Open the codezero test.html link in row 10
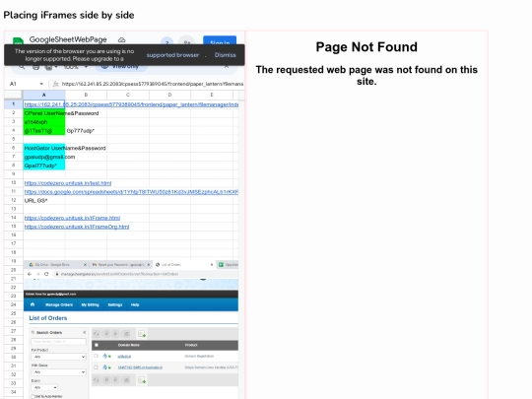The width and height of the screenshot is (532, 399). 68,183
